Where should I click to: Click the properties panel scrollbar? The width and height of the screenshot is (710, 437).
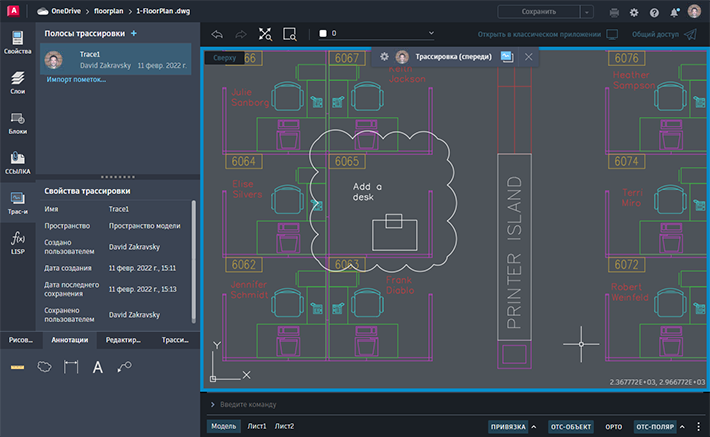click(x=194, y=261)
